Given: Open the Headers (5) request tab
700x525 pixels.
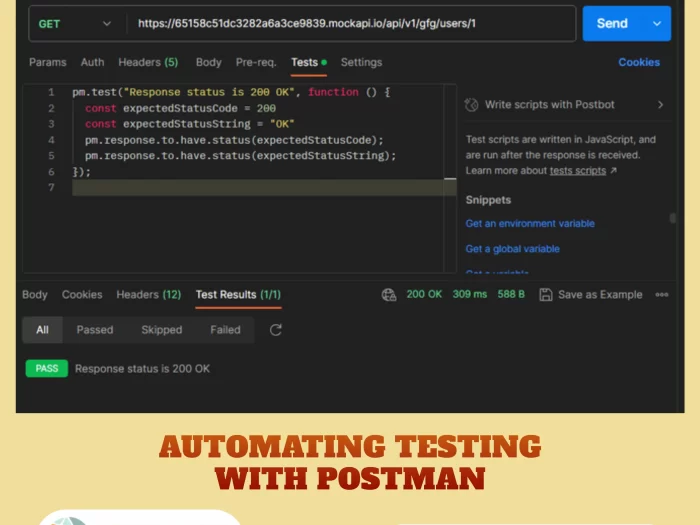Looking at the screenshot, I should (148, 62).
